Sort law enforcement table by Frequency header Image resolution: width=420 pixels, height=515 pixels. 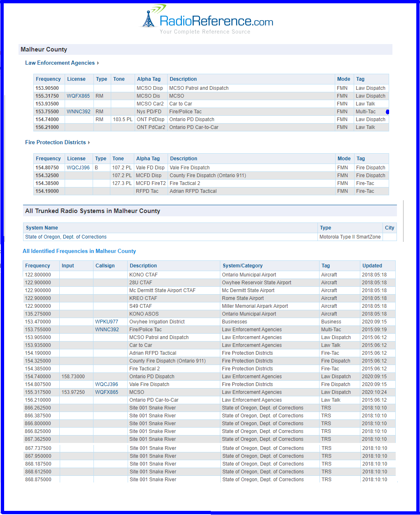pos(48,79)
